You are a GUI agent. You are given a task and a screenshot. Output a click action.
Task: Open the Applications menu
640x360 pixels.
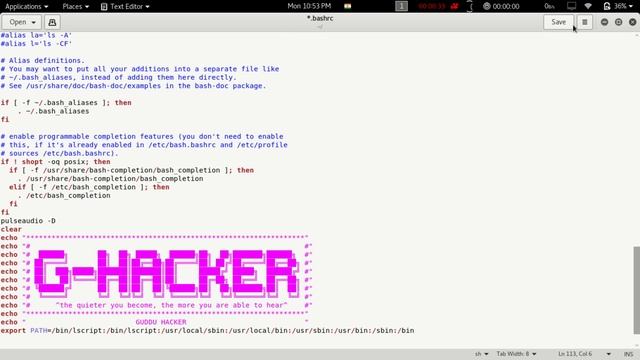pos(27,6)
